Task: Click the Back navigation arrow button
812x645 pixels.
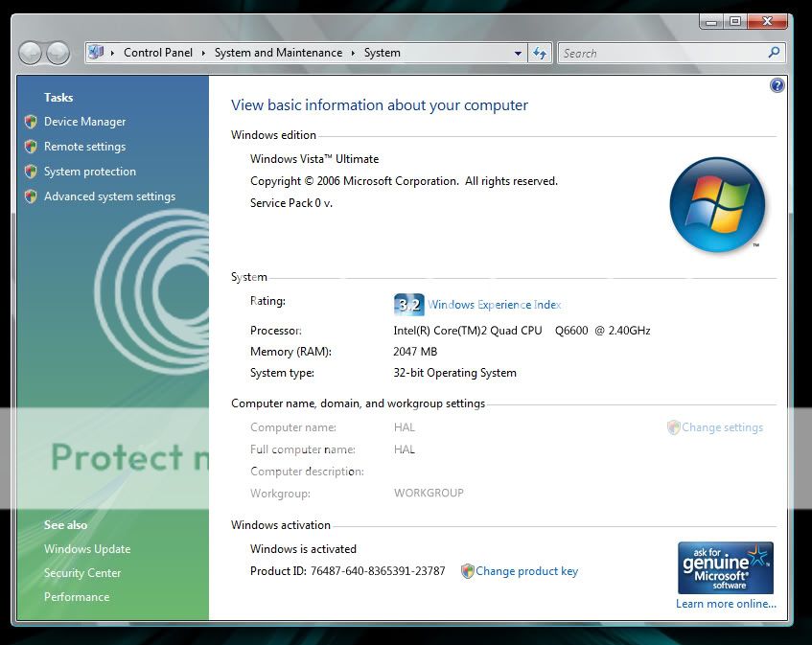Action: [x=30, y=53]
